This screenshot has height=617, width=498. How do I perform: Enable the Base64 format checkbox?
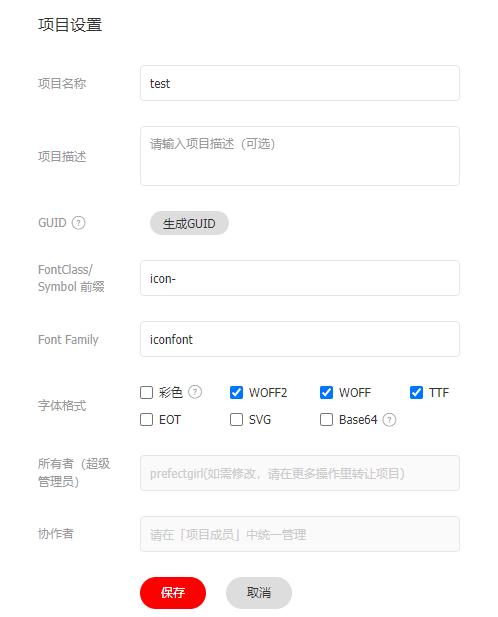point(326,419)
